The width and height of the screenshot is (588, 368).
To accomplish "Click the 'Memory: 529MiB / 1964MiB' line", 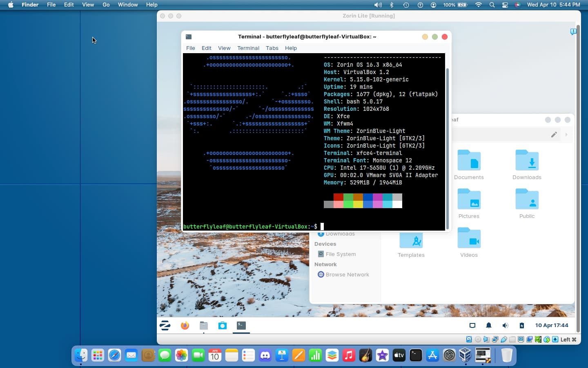I will [363, 182].
